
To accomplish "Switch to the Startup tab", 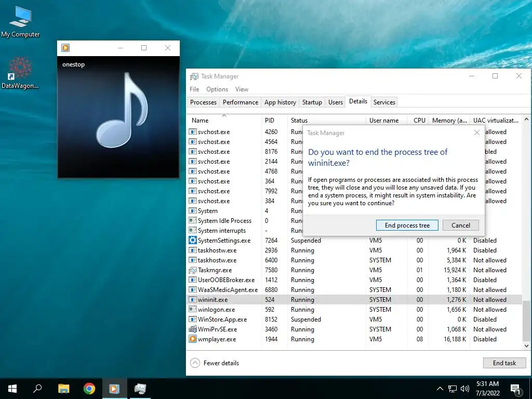I will [312, 102].
